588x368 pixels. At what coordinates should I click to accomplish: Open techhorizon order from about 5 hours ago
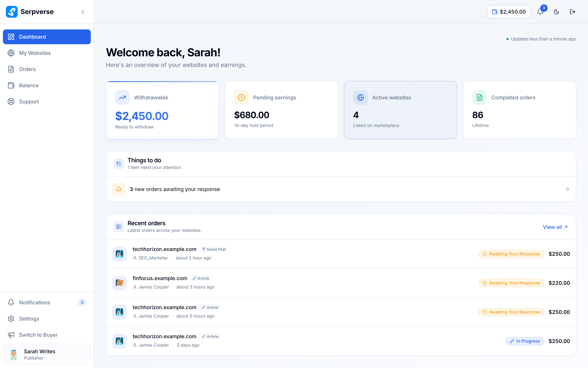tap(341, 312)
